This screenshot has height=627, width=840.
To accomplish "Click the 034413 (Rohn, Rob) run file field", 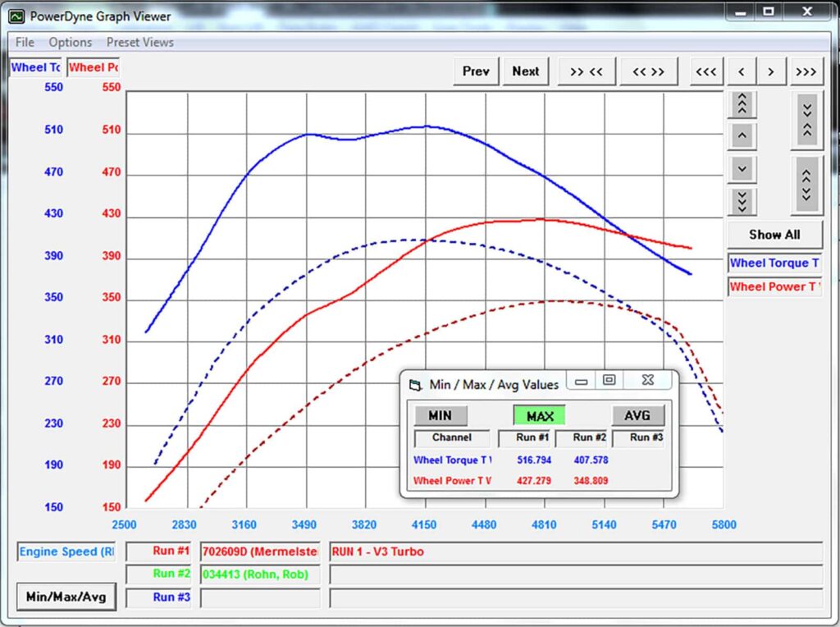I will (x=260, y=574).
